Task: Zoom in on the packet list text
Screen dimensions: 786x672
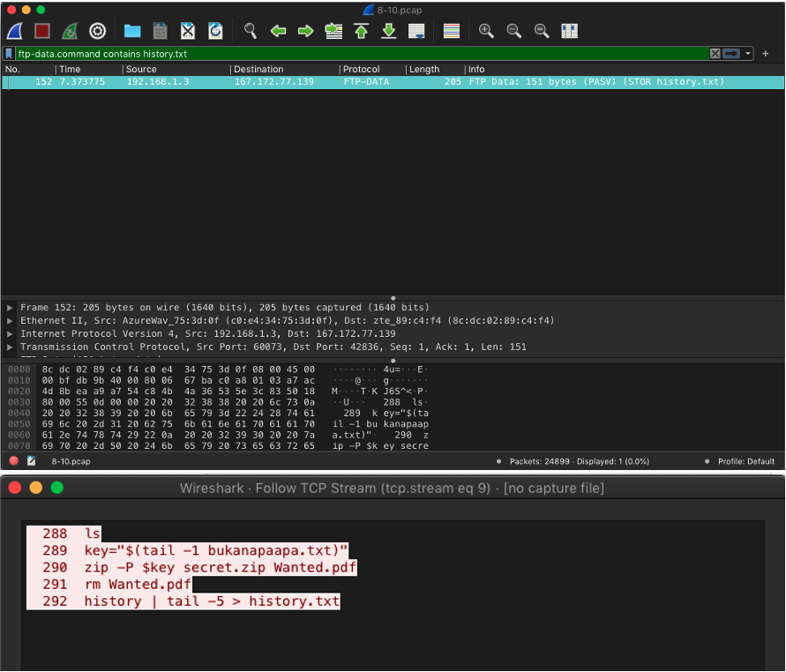Action: (486, 31)
